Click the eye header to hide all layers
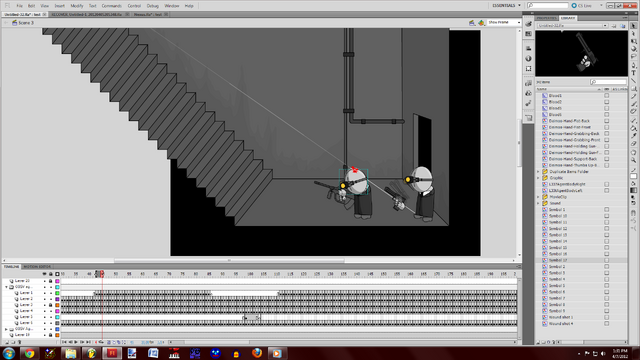The width and height of the screenshot is (640, 360). pos(44,274)
